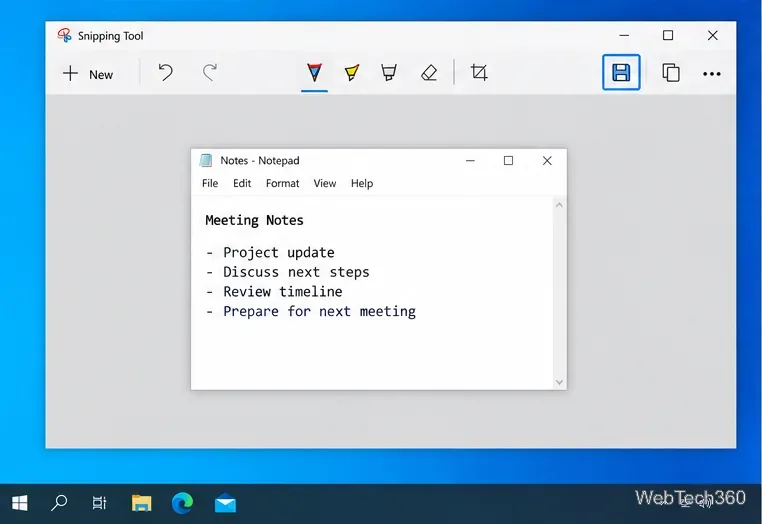This screenshot has width=762, height=524.
Task: Select the Eraser tool
Action: (429, 73)
